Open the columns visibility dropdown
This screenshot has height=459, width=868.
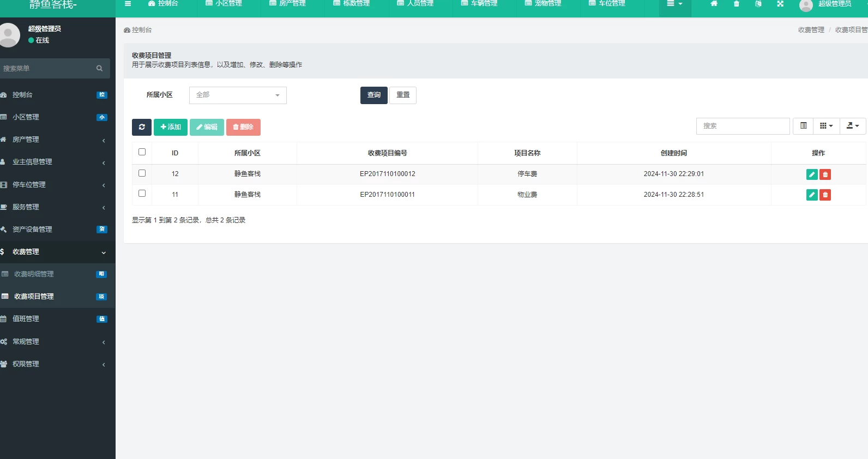[826, 126]
